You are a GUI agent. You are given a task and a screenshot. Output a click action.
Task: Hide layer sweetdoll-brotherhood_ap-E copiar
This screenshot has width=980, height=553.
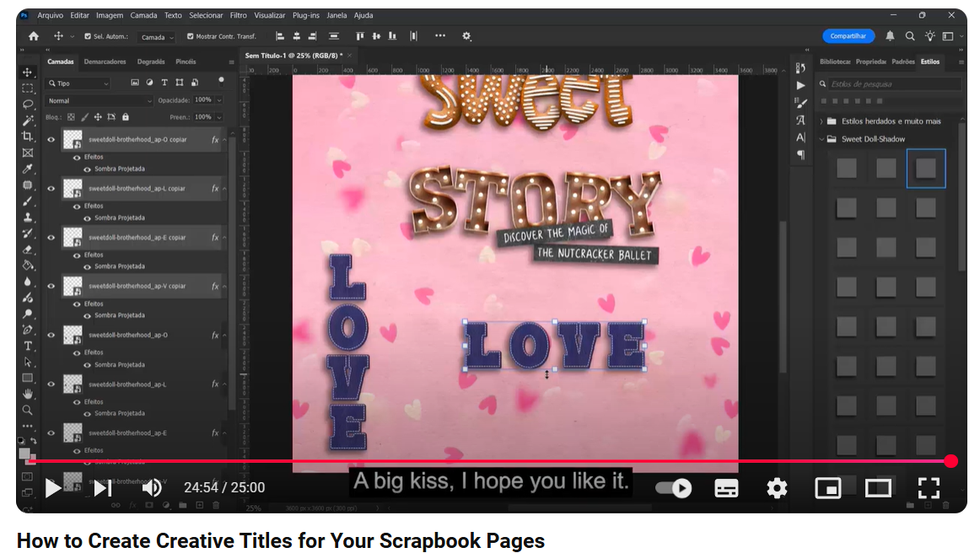51,238
